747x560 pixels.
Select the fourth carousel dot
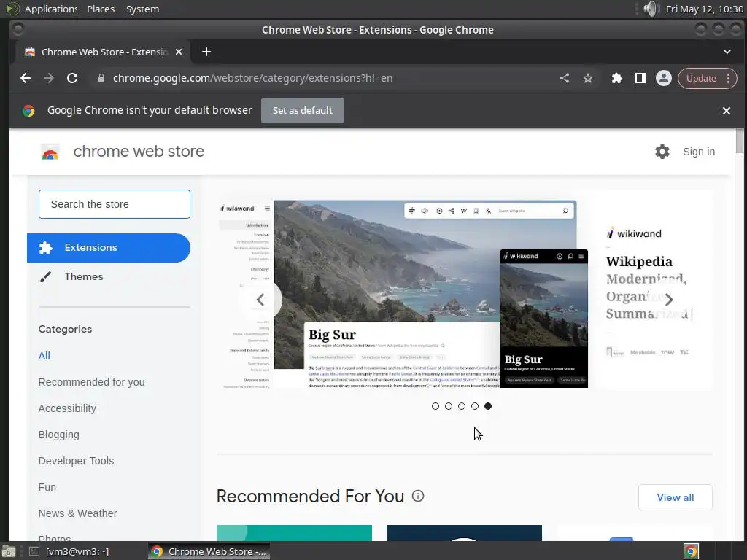pyautogui.click(x=475, y=406)
